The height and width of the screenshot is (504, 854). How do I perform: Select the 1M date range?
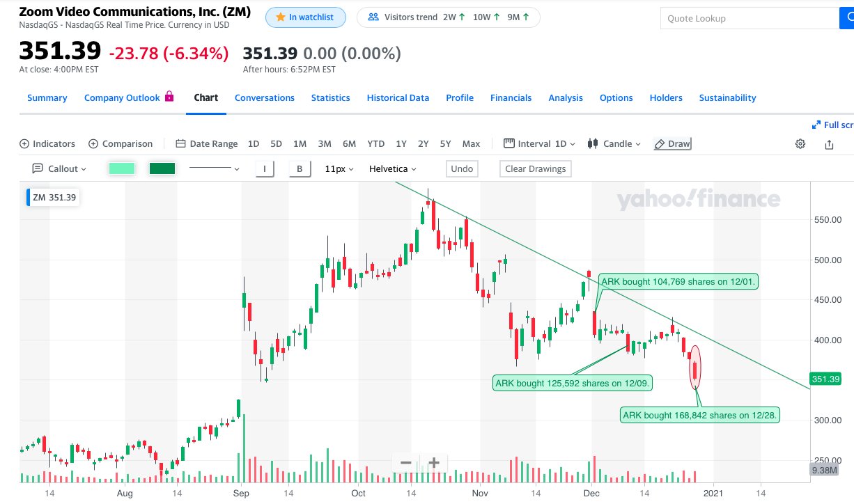(x=300, y=144)
